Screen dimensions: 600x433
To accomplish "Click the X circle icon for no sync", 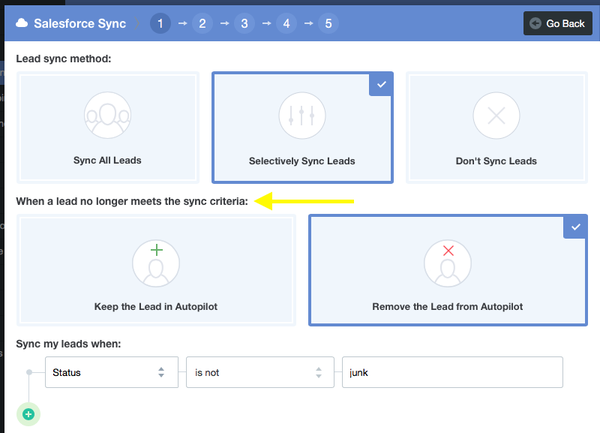I will [496, 115].
